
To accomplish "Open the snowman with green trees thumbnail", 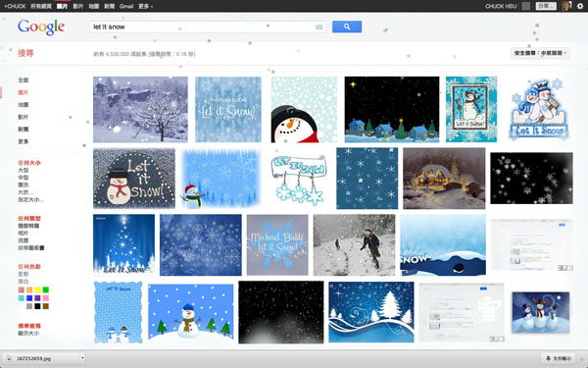I will tap(190, 312).
